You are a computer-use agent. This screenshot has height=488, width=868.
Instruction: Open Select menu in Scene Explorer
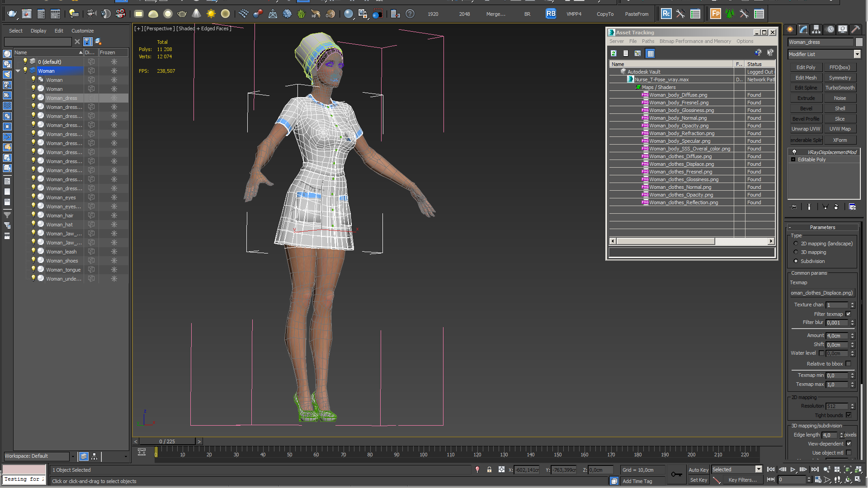[x=16, y=31]
